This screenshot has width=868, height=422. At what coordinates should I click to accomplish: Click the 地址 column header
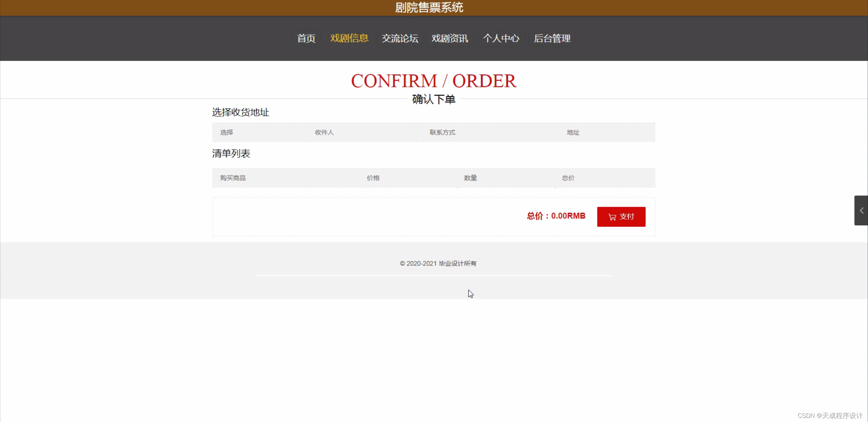click(573, 133)
